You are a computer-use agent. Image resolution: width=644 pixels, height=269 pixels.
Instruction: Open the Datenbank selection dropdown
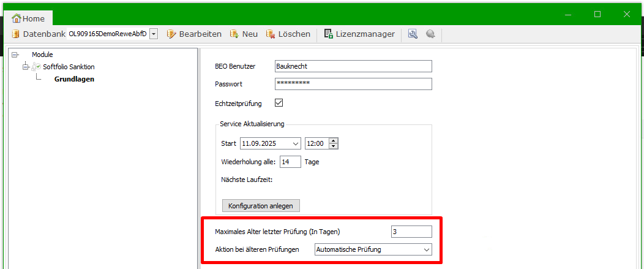[154, 34]
